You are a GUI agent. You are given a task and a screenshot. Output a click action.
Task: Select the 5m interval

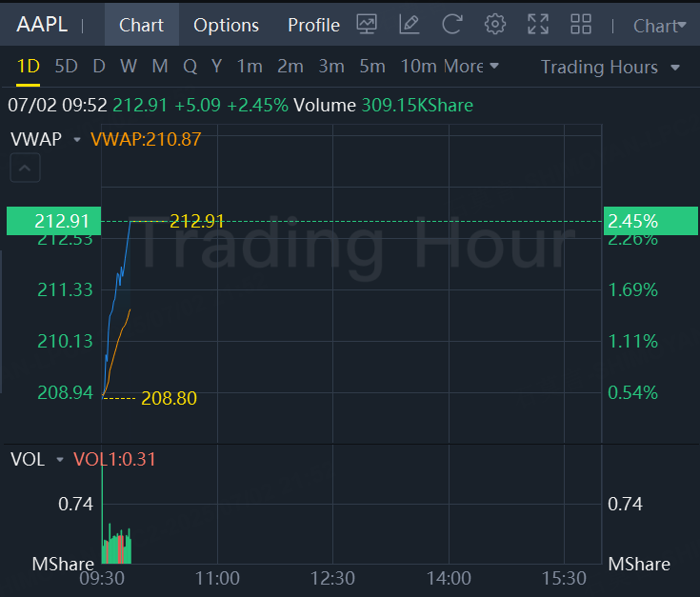(372, 67)
